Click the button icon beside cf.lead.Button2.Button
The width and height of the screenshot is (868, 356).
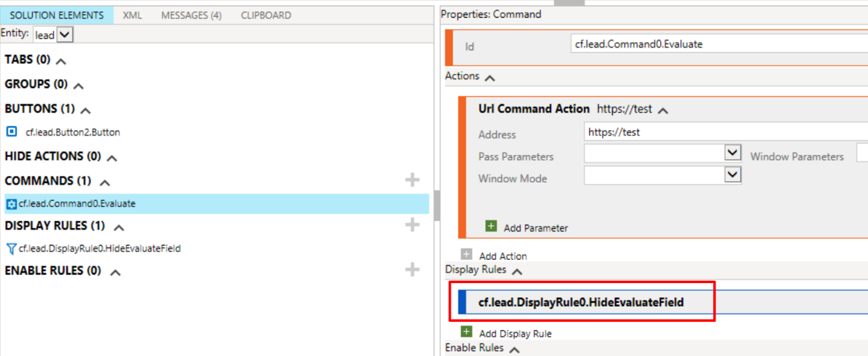coord(12,131)
